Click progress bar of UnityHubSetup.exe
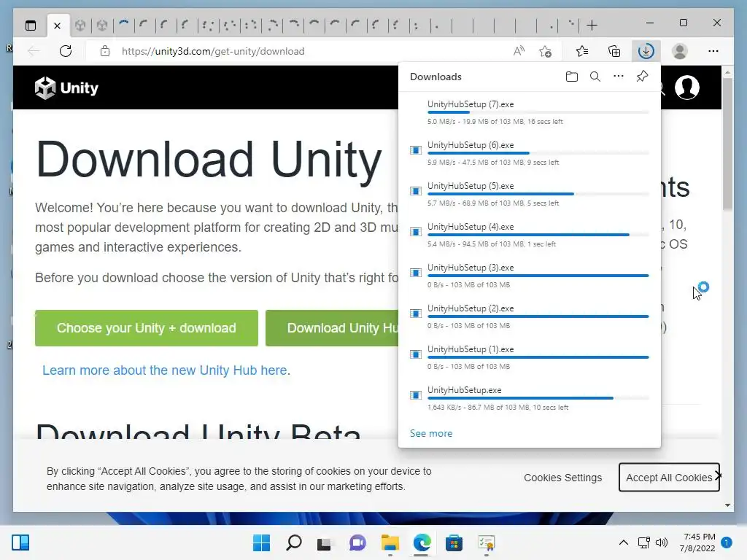The width and height of the screenshot is (747, 560). point(538,398)
